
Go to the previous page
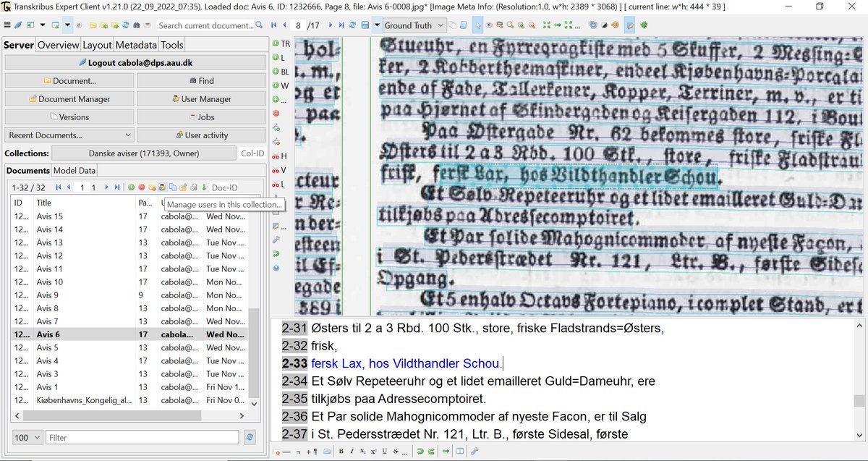tap(285, 25)
